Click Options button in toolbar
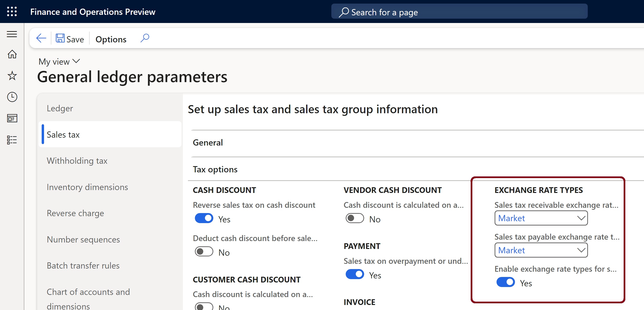This screenshot has height=310, width=644. pos(111,39)
